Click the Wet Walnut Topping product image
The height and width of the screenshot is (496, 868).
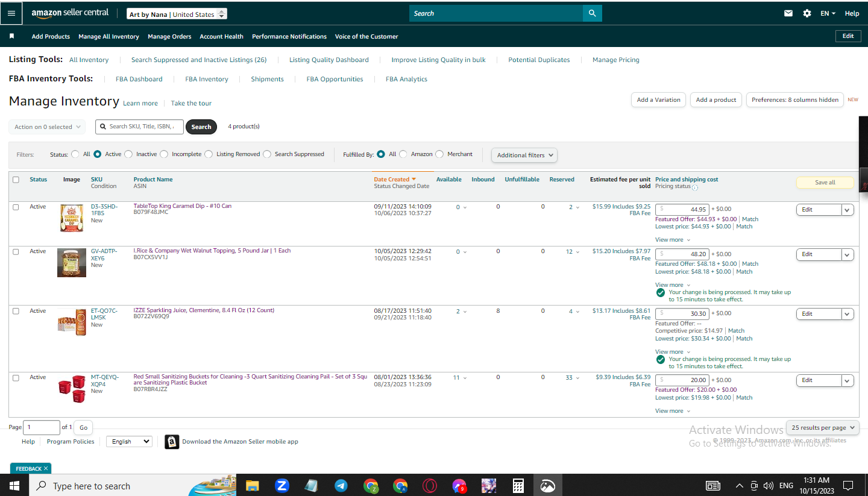72,263
